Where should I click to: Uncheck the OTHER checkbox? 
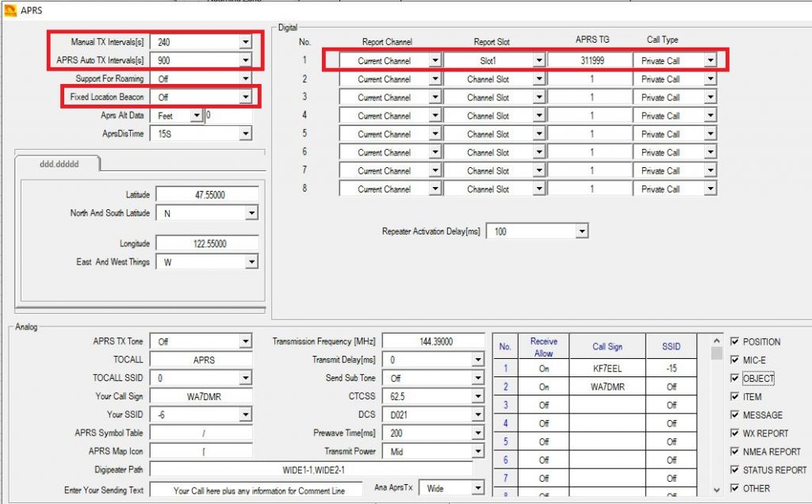pyautogui.click(x=734, y=488)
